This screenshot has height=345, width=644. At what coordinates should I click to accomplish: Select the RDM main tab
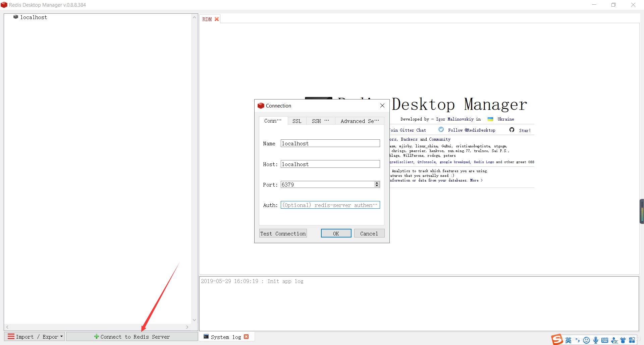210,19
